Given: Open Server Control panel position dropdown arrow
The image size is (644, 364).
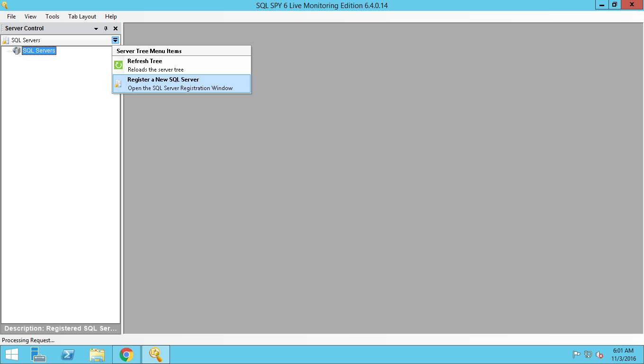Looking at the screenshot, I should (96, 29).
